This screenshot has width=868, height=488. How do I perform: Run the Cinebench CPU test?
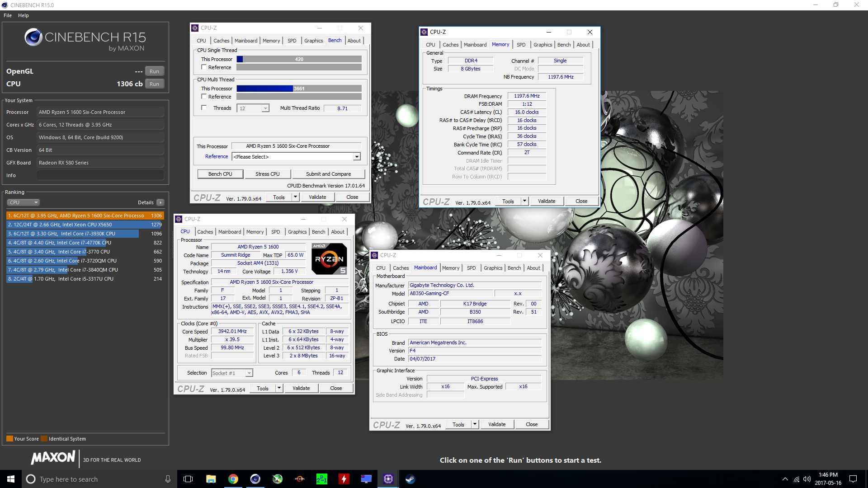pos(154,84)
